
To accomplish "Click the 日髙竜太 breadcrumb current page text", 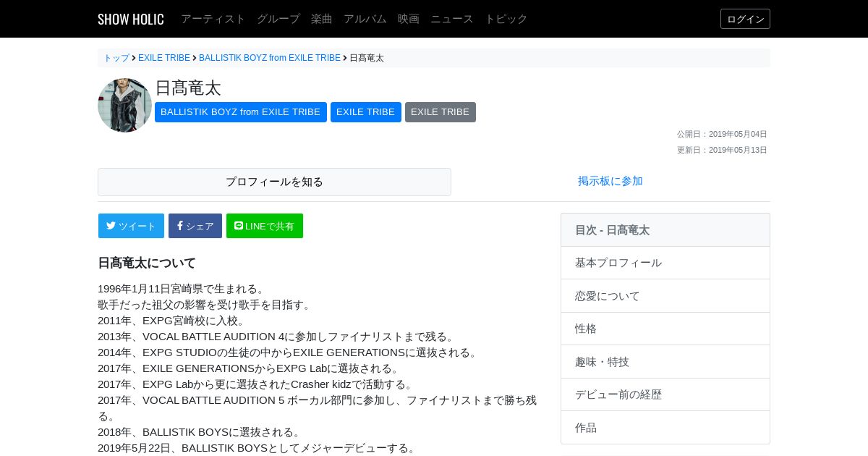I will tap(367, 58).
